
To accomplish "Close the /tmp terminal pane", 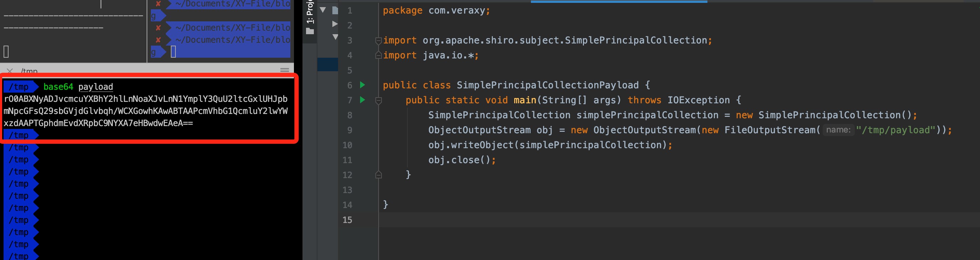I will (x=10, y=71).
